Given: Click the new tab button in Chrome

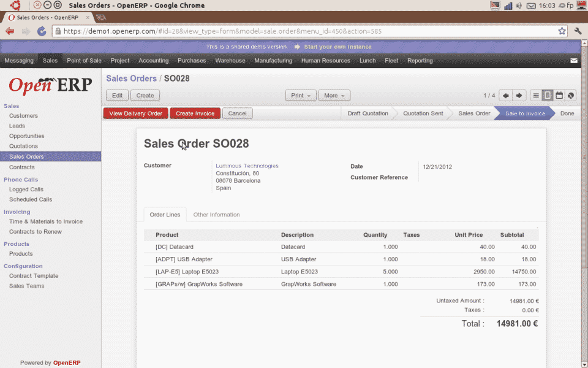Looking at the screenshot, I should pyautogui.click(x=101, y=17).
